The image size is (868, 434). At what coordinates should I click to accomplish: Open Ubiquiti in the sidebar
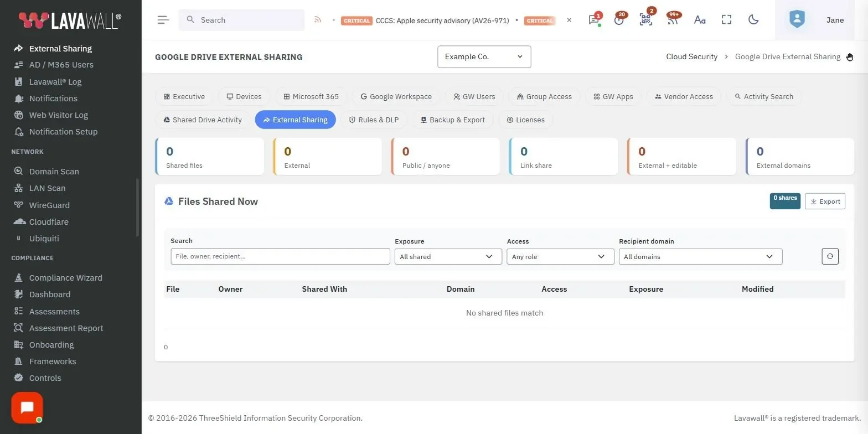click(x=44, y=239)
